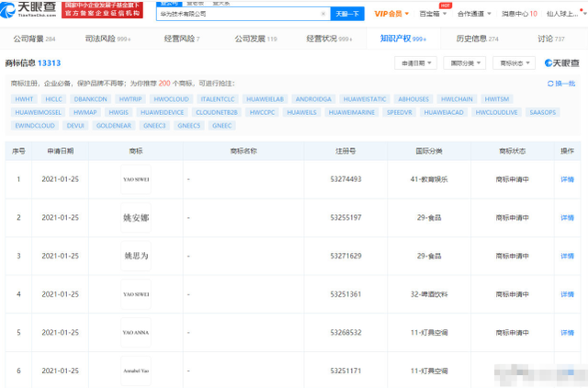Open 消息中心 notifications

point(519,14)
